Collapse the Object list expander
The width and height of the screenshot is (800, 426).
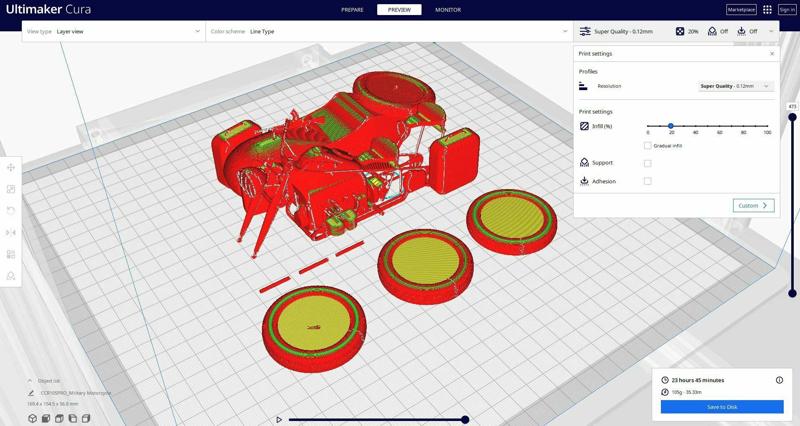pyautogui.click(x=30, y=381)
